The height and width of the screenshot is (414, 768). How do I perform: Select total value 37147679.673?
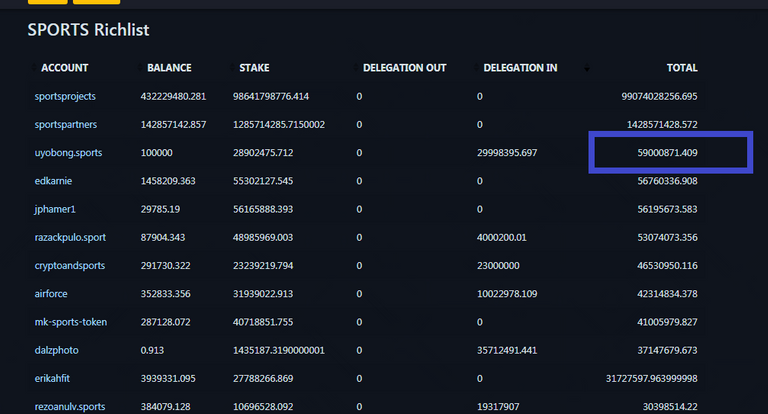coord(667,350)
